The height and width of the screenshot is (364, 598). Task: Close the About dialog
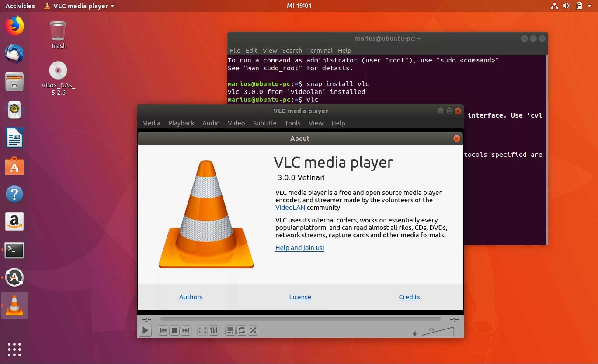457,139
